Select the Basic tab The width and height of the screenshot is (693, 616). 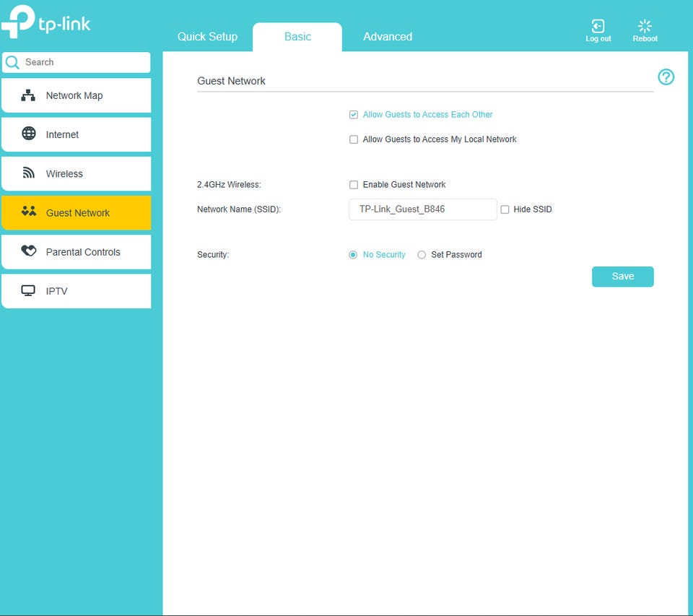297,37
